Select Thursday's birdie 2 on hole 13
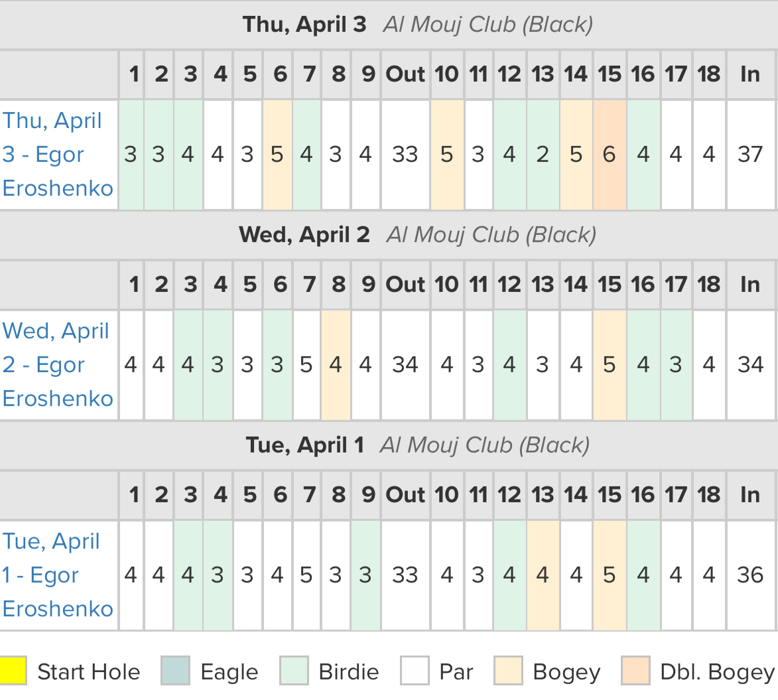The width and height of the screenshot is (778, 700). (543, 155)
